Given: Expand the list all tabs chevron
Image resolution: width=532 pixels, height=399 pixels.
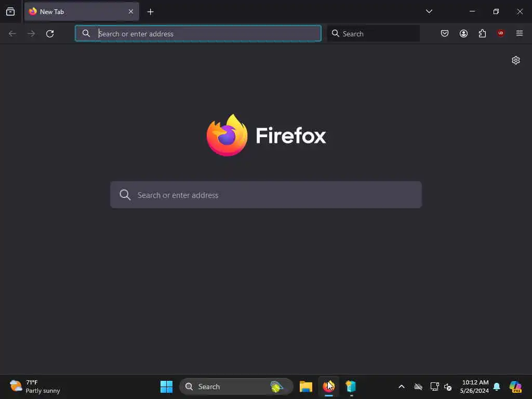Looking at the screenshot, I should click(x=429, y=11).
